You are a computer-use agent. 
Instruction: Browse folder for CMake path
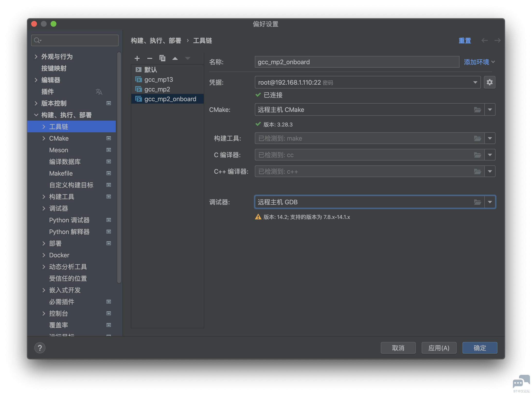tap(478, 110)
